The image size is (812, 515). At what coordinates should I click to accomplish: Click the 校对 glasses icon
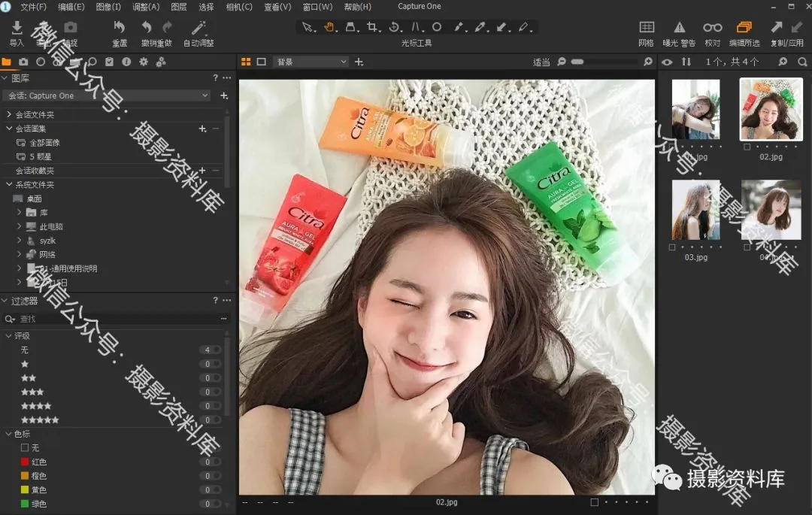point(712,28)
